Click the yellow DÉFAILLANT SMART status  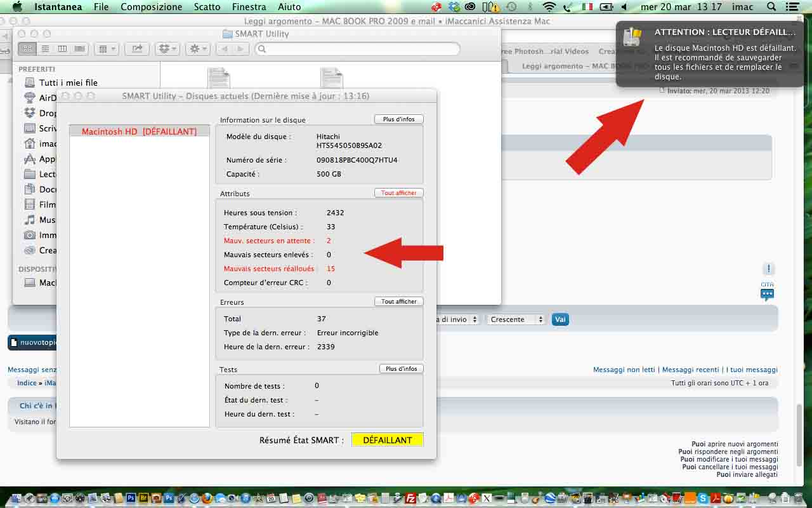tap(387, 440)
